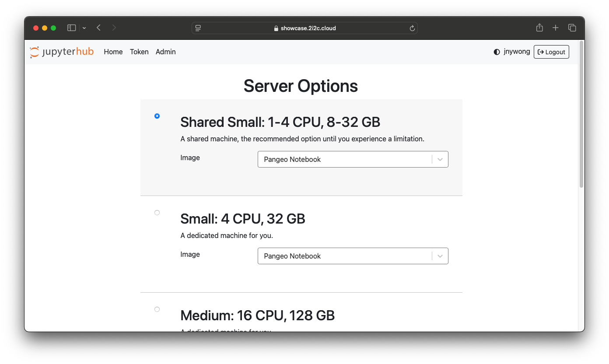
Task: Click the Safari sidebar icon
Action: [71, 27]
